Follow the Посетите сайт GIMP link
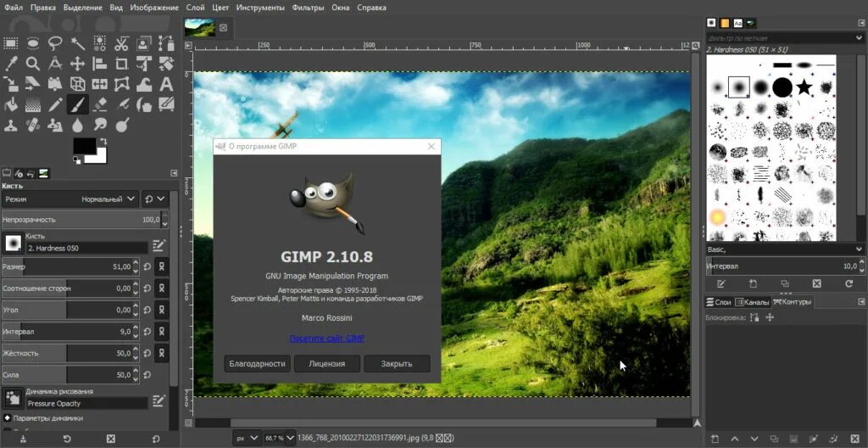Image resolution: width=868 pixels, height=448 pixels. click(327, 339)
